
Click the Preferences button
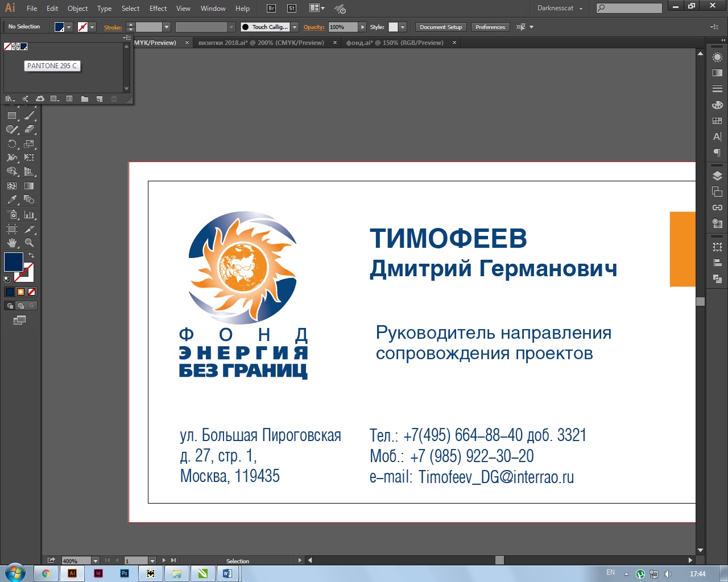pyautogui.click(x=490, y=27)
